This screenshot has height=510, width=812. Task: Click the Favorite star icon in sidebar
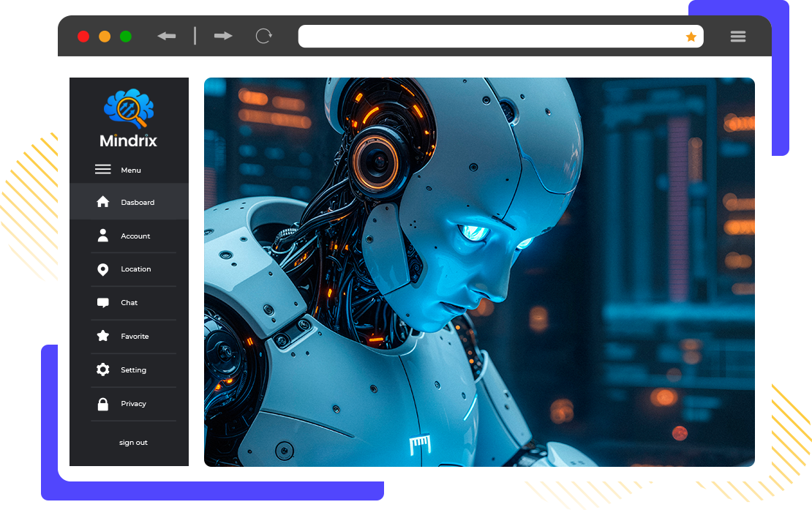[103, 337]
